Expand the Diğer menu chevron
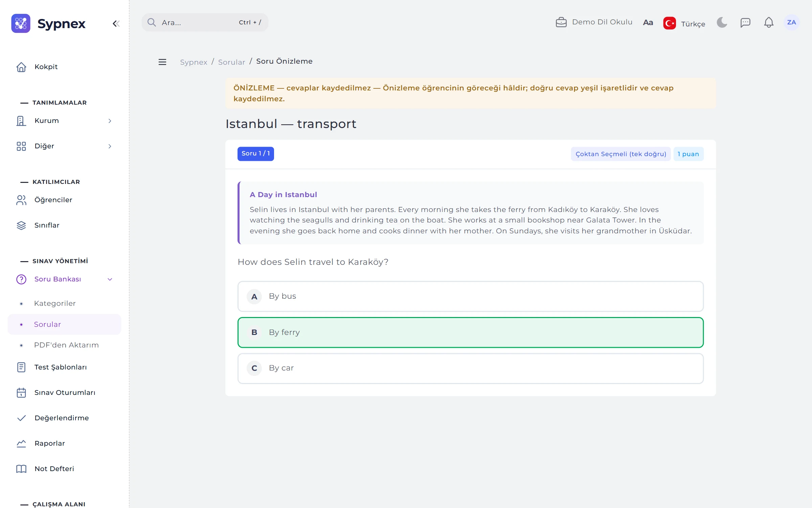 tap(110, 146)
